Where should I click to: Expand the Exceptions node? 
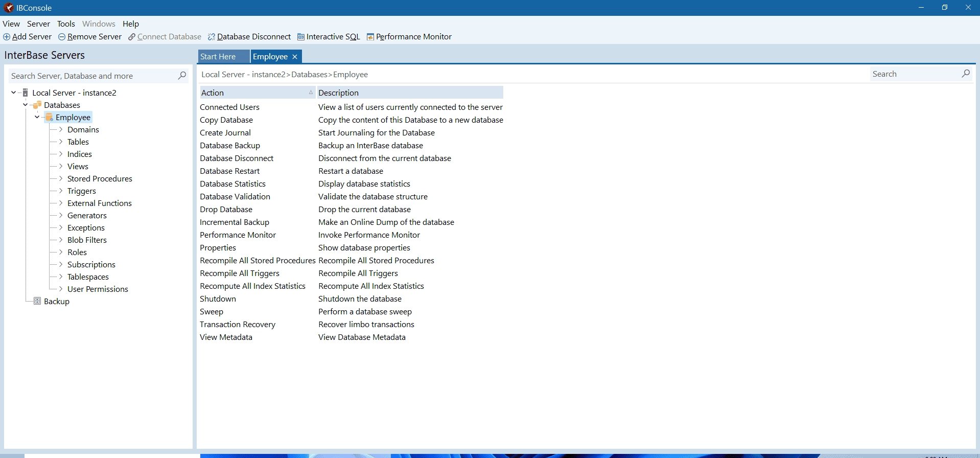(x=61, y=227)
